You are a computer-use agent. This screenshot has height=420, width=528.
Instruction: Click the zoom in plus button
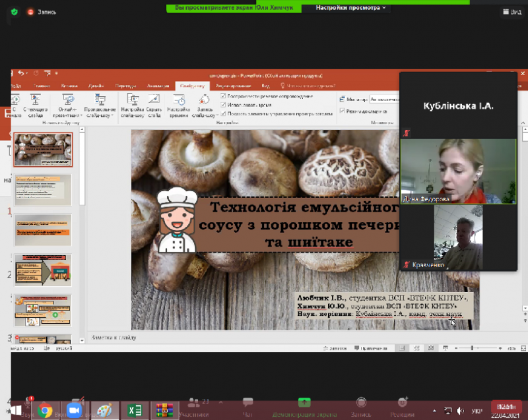[x=500, y=348]
